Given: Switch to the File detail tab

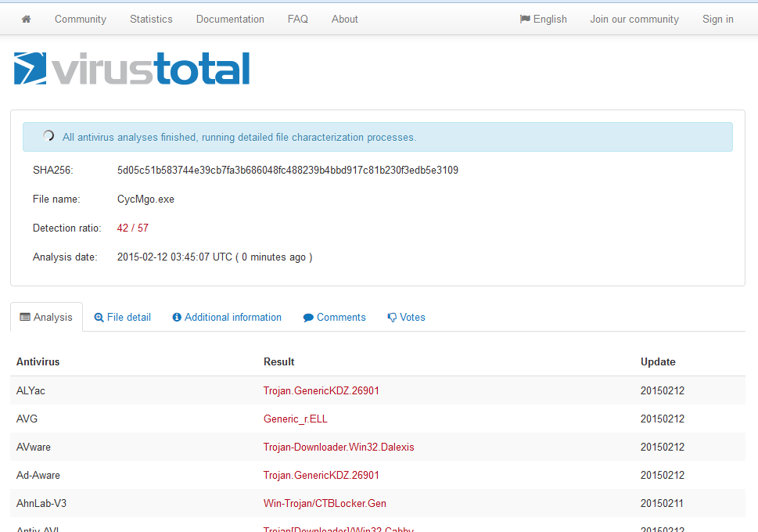Looking at the screenshot, I should [x=122, y=318].
